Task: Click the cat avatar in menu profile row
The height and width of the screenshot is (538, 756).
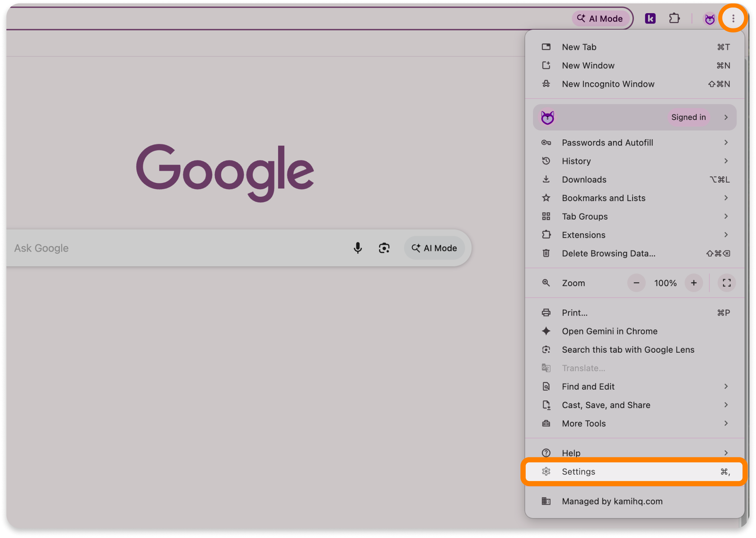Action: tap(547, 118)
